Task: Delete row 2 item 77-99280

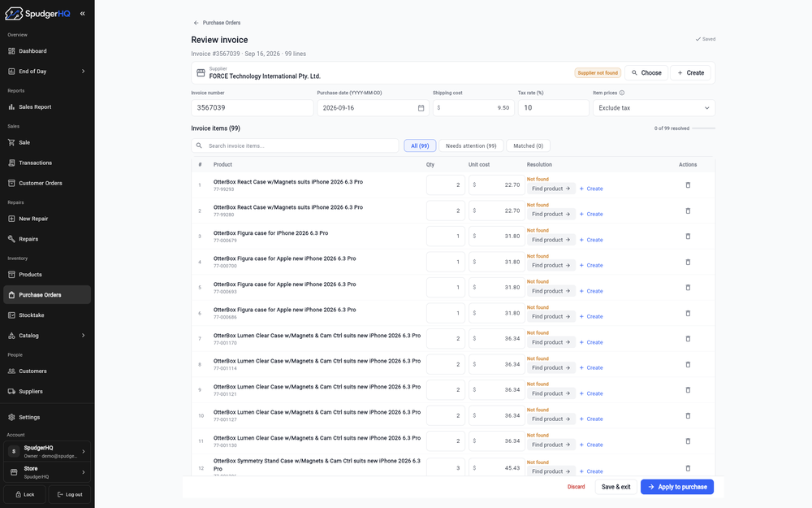Action: pos(688,211)
